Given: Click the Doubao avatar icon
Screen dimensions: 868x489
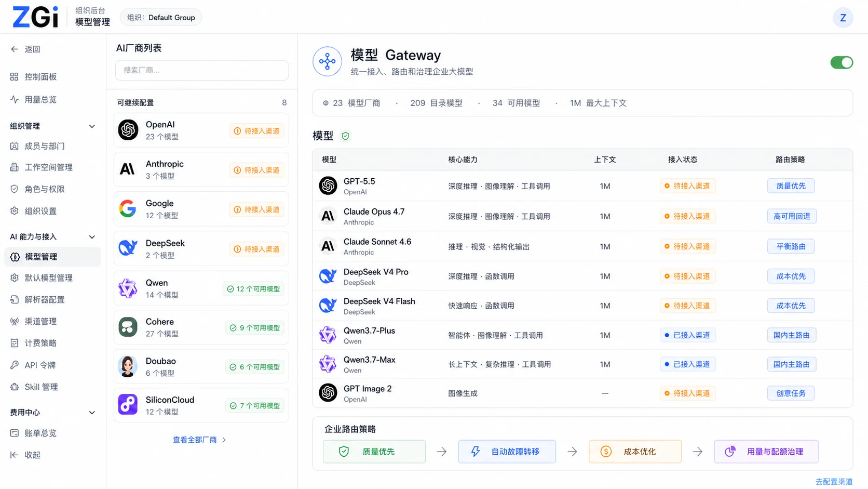Looking at the screenshot, I should tap(128, 366).
